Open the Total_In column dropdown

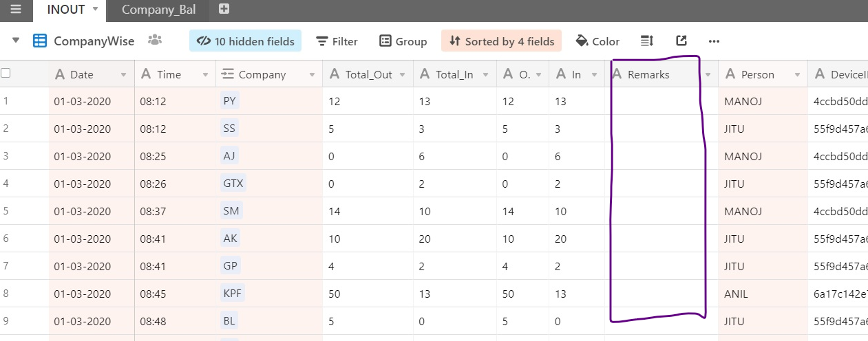pyautogui.click(x=486, y=74)
